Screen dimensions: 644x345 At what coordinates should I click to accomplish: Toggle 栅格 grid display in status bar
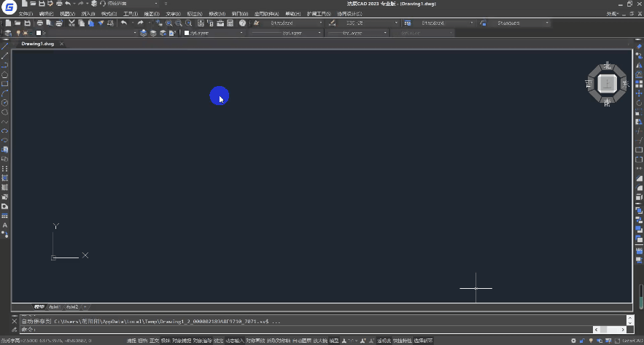(x=142, y=341)
